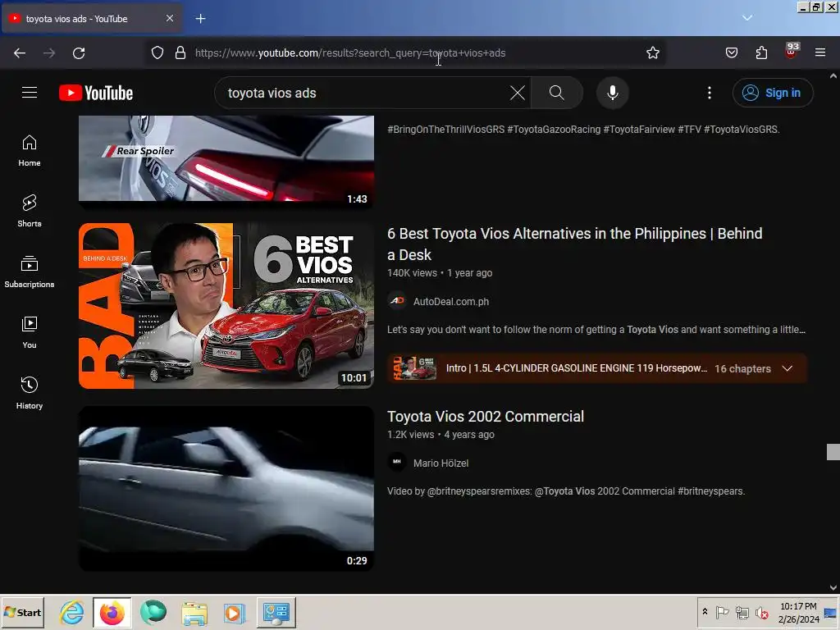
Task: Close the 'toyota vios ads - YouTube' tab
Action: [169, 18]
